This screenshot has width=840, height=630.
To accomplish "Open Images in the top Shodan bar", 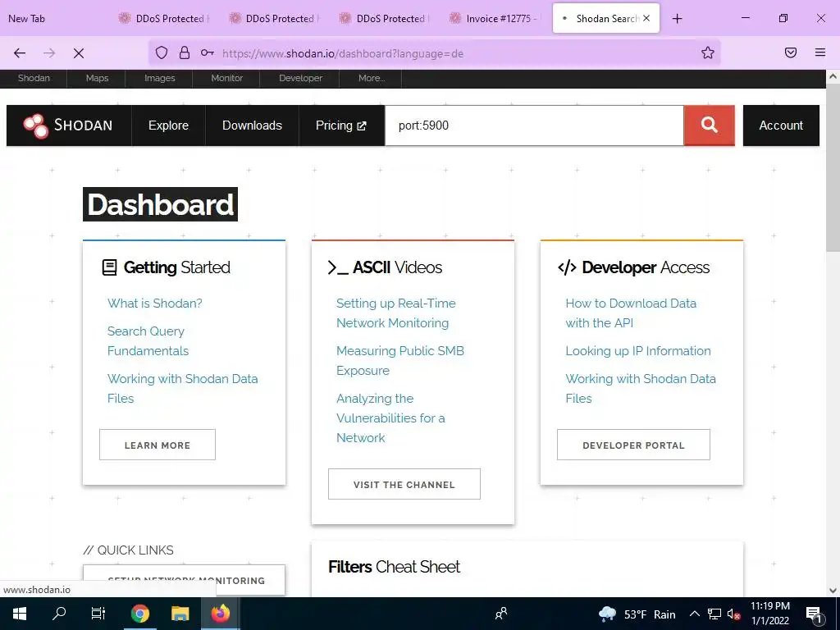I will 160,78.
